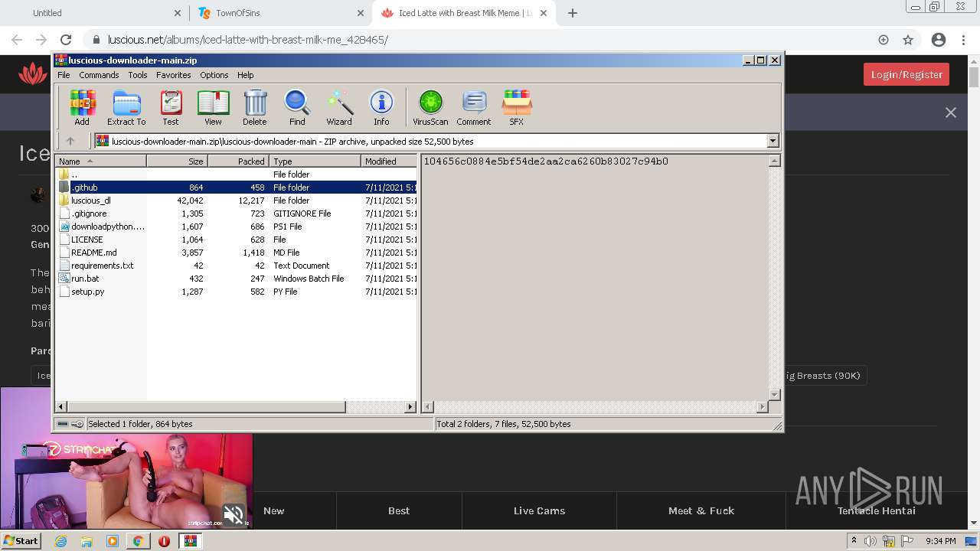Sort the file list by Packed column
Screen dimensions: 980x551
[x=238, y=161]
